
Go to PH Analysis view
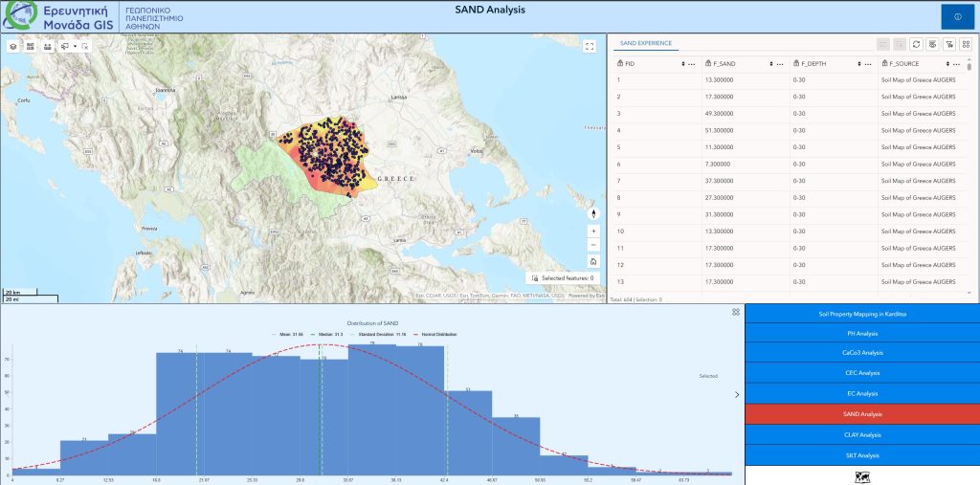click(861, 334)
